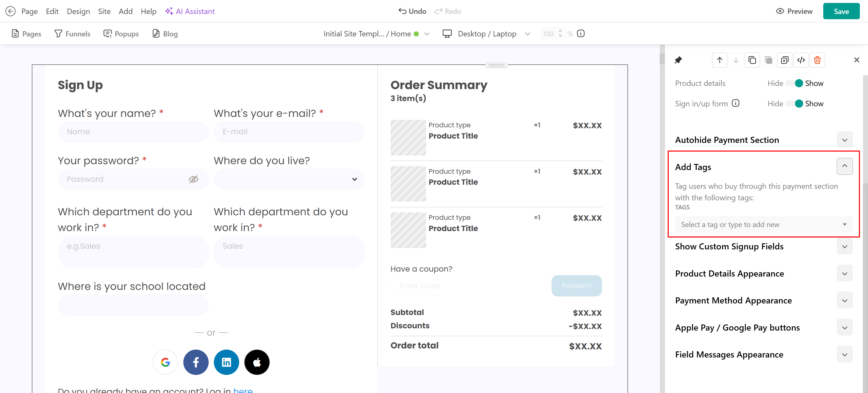Viewport: 868px width, 393px height.
Task: Open the custom code editor icon
Action: tap(801, 60)
